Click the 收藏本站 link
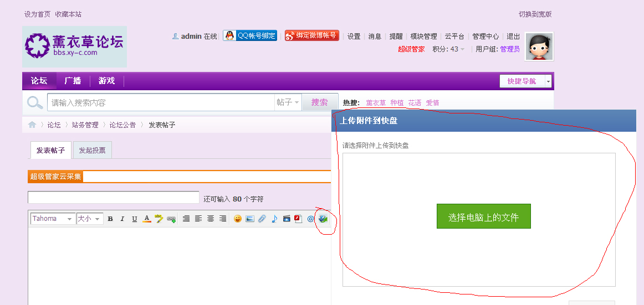Viewport: 644px width, 305px height. [68, 14]
